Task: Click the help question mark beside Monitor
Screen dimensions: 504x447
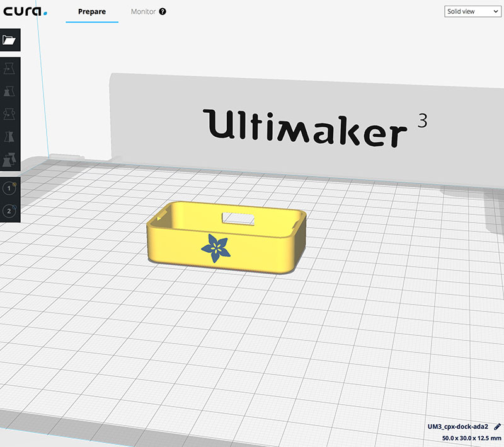Action: pyautogui.click(x=164, y=11)
